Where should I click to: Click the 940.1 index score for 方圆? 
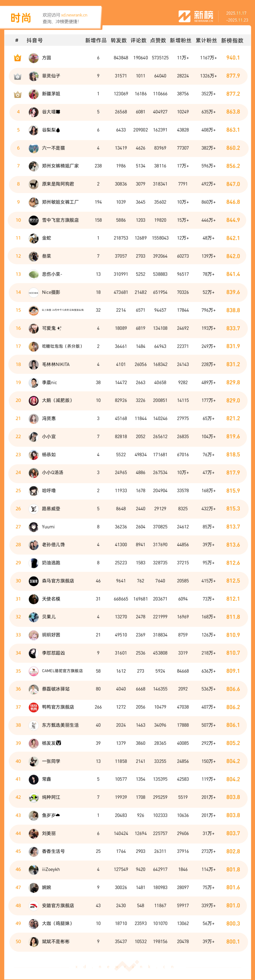[233, 58]
